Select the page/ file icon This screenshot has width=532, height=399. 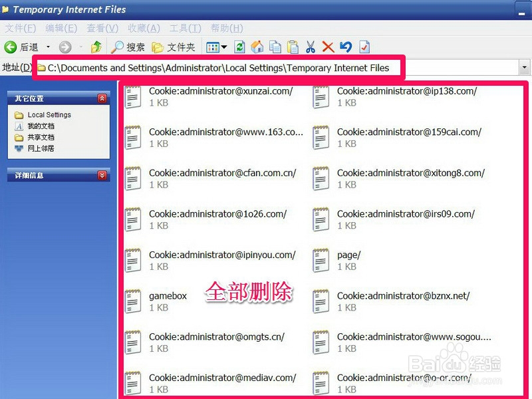(x=321, y=261)
